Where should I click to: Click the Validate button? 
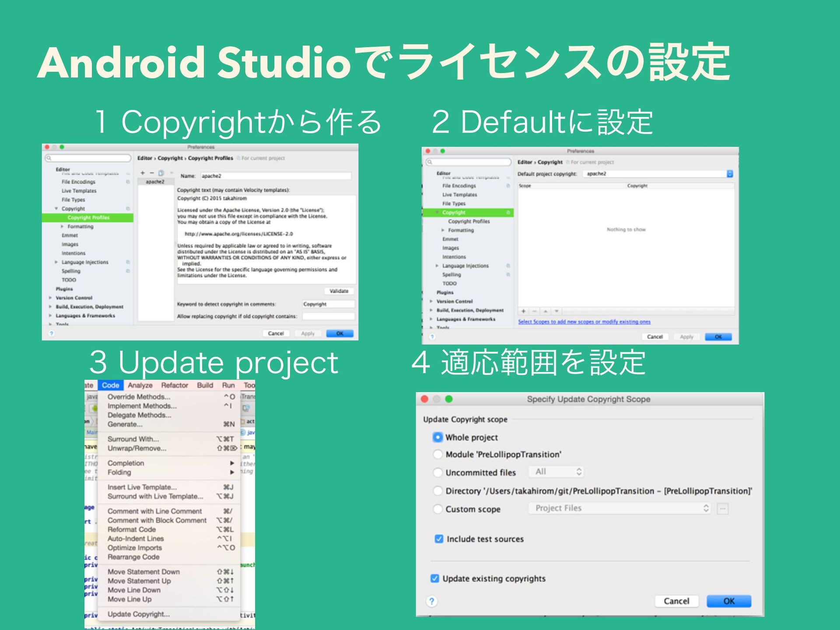339,291
